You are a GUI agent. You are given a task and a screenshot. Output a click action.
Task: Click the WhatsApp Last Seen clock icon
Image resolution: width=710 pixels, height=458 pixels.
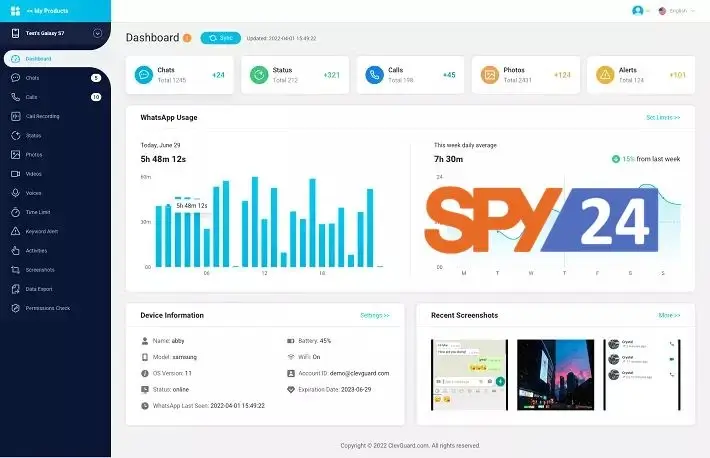145,406
